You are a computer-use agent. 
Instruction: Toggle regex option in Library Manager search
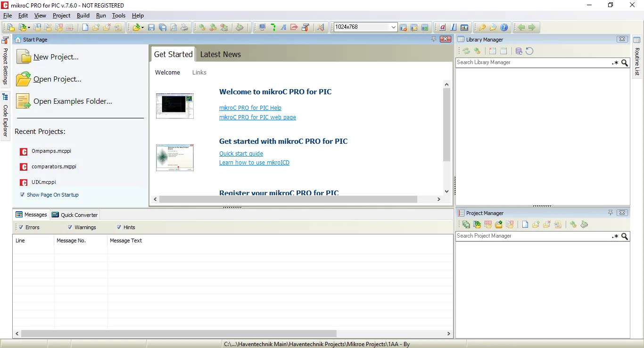(x=615, y=63)
